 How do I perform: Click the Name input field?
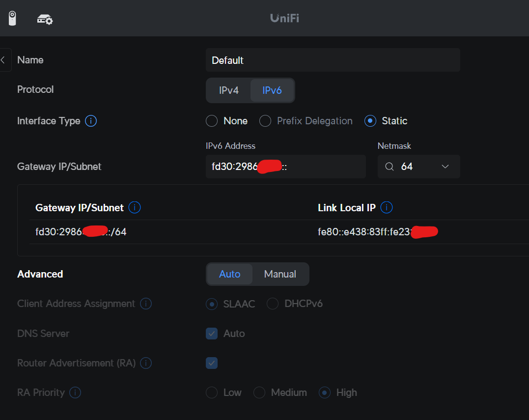click(333, 60)
